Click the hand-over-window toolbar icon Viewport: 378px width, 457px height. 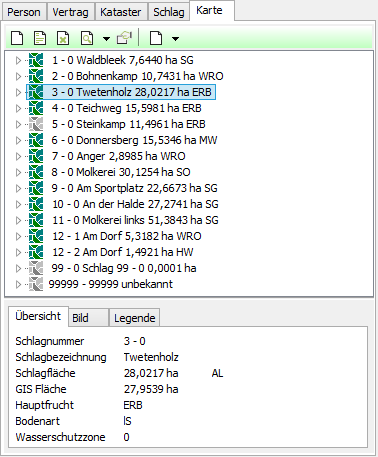125,38
